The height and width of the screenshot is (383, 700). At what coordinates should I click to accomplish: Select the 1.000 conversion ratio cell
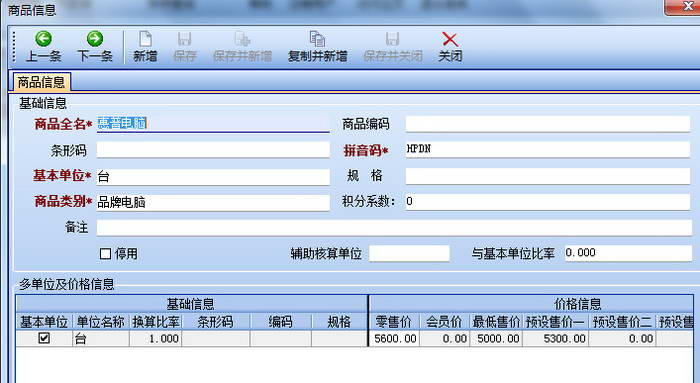[x=156, y=339]
